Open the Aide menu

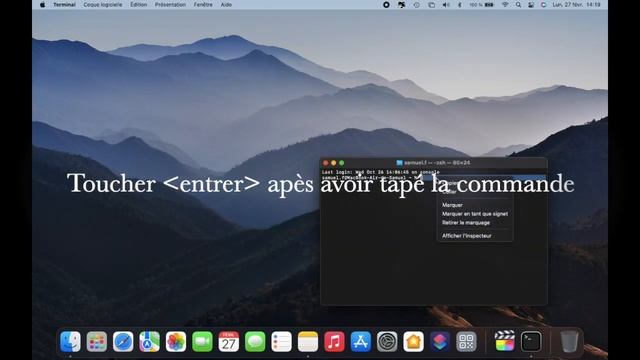click(226, 5)
